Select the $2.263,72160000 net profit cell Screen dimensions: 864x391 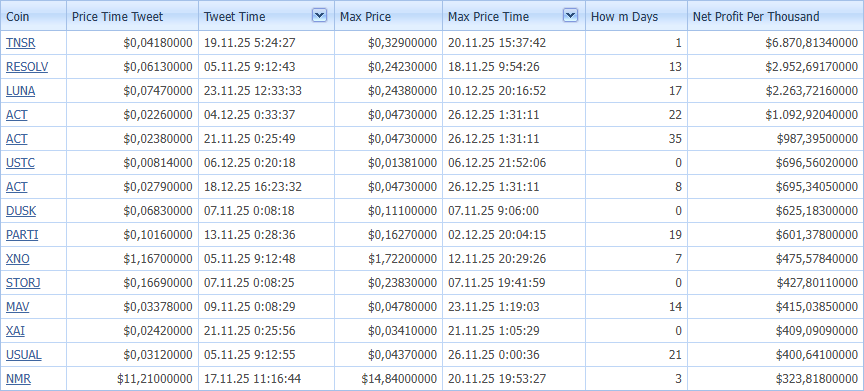[x=776, y=91]
